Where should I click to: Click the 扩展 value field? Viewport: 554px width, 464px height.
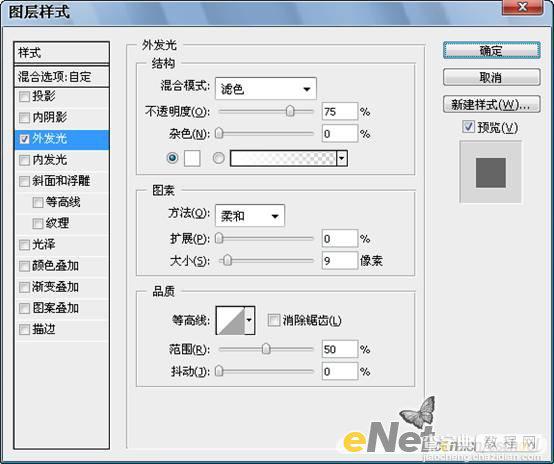coord(340,239)
